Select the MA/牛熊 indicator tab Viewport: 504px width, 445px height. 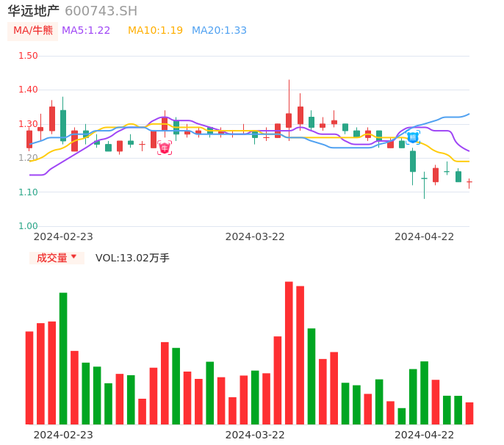pos(32,31)
